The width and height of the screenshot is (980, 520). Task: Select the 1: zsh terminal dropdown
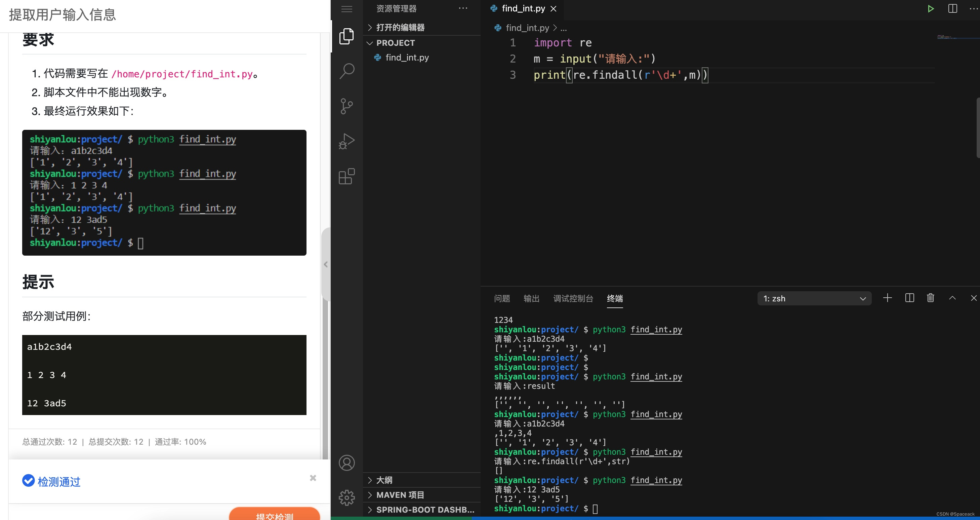coord(813,298)
